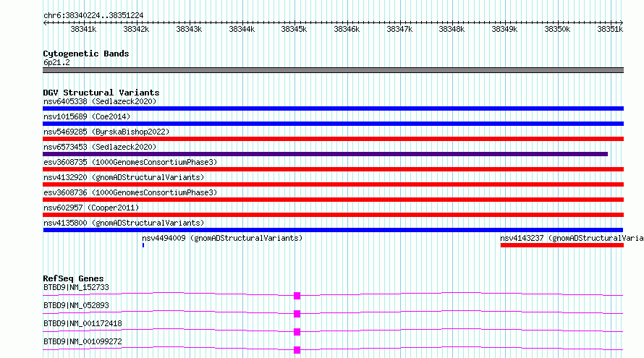Click the 38350k ruler position

click(x=557, y=29)
